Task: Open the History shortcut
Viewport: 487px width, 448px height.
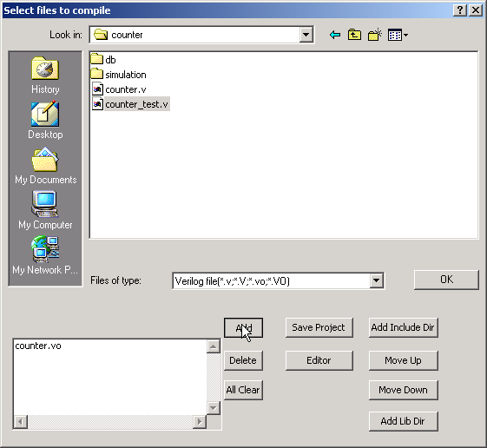Action: (x=45, y=76)
